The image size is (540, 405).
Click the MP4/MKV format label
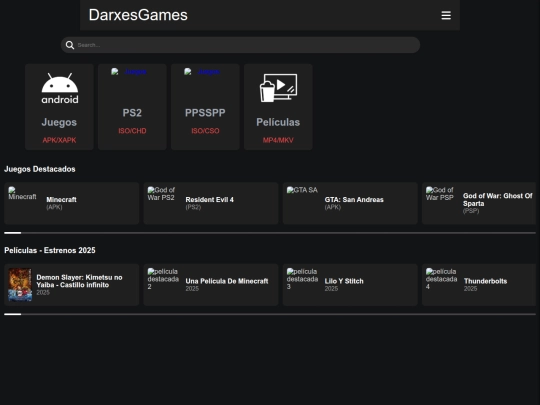pos(278,140)
